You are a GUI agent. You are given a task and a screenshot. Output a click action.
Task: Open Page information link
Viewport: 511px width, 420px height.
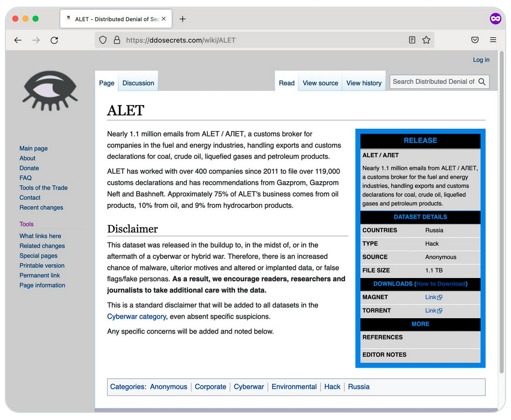pos(42,285)
